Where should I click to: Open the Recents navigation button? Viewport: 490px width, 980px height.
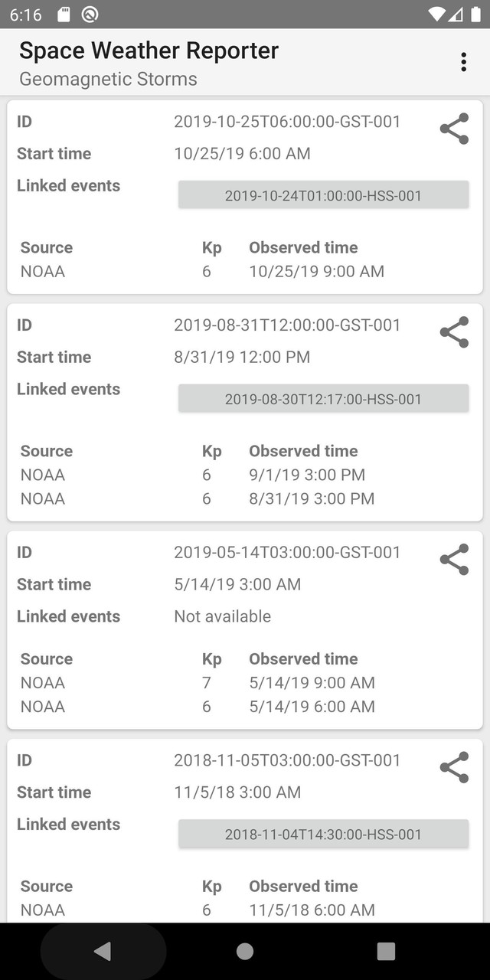click(x=386, y=950)
